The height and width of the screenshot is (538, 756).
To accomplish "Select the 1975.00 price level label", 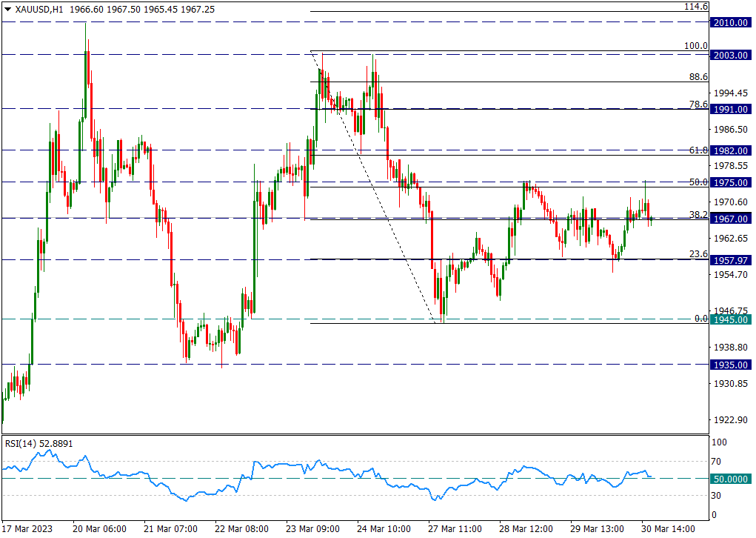I will pos(731,182).
